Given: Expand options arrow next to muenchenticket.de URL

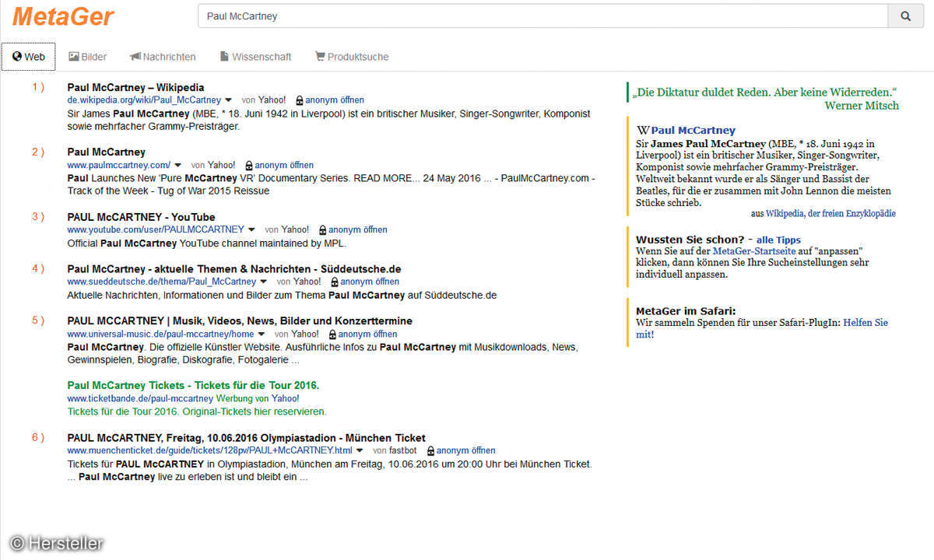Looking at the screenshot, I should click(x=360, y=451).
